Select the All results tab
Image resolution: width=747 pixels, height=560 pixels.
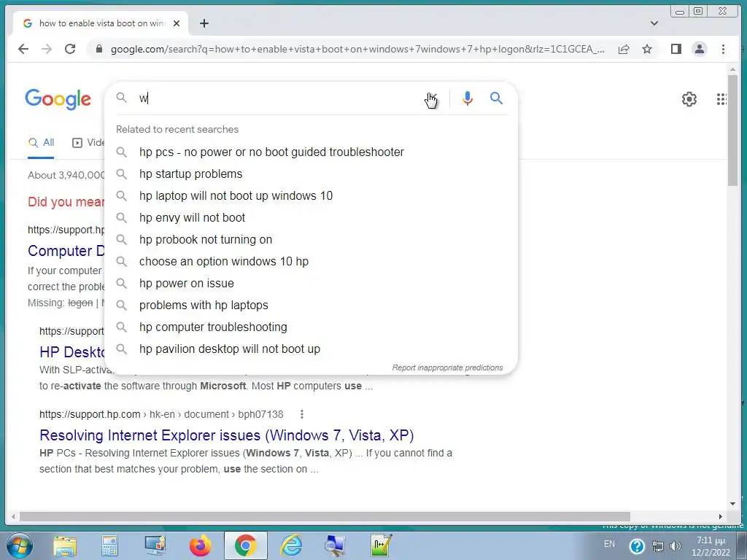[42, 142]
